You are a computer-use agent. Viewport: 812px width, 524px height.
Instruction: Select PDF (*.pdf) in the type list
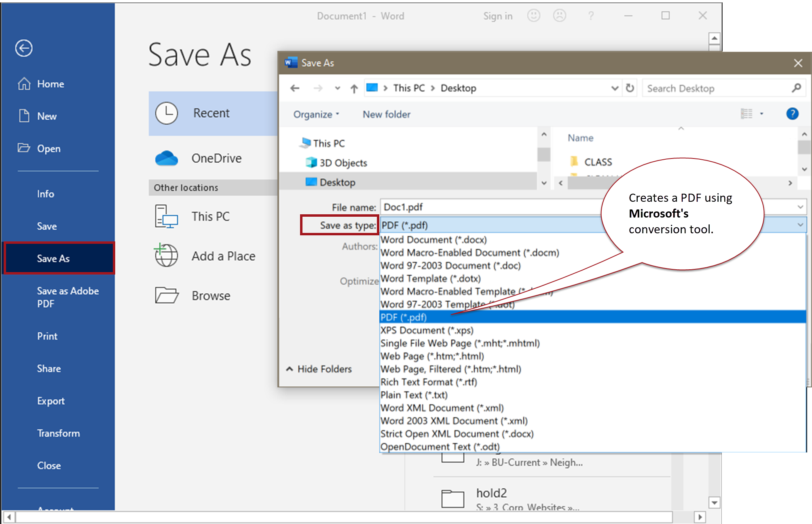tap(593, 317)
